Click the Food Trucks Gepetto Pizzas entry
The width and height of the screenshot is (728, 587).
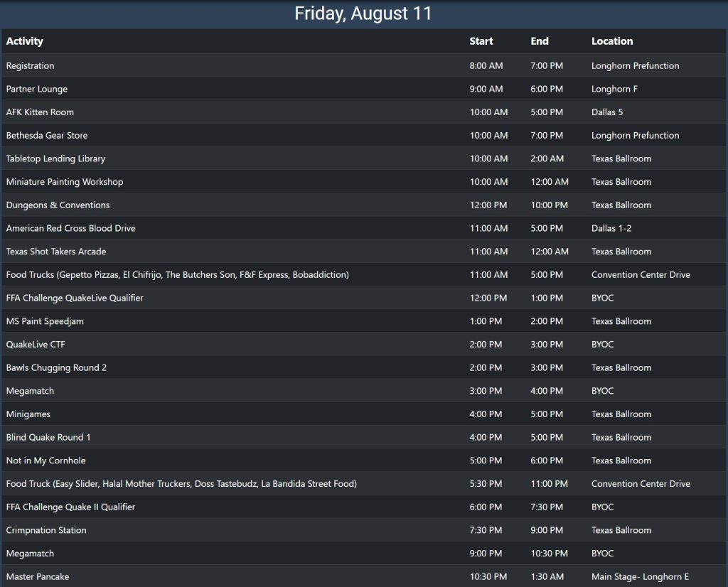[177, 275]
